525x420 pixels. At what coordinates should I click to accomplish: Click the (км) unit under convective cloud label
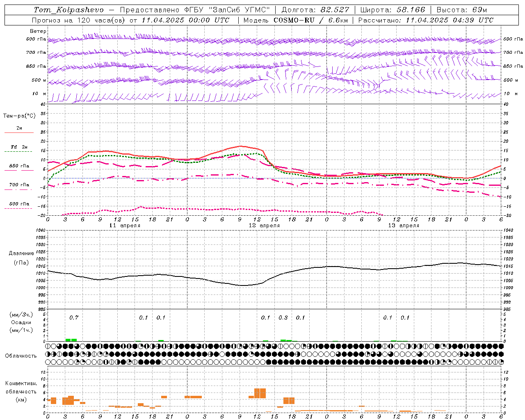[x=21, y=399]
